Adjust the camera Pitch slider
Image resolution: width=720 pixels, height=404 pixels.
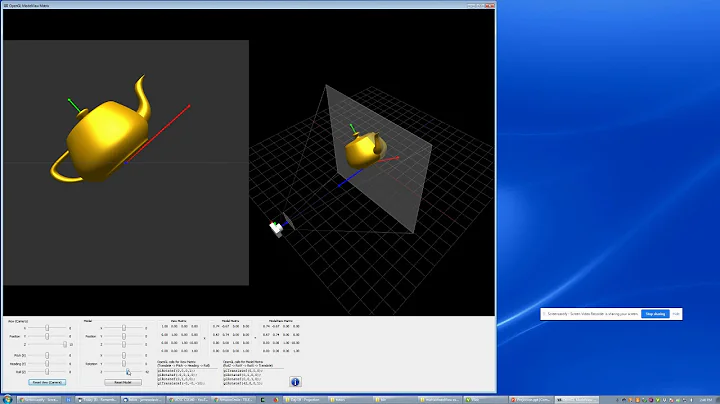pos(47,355)
